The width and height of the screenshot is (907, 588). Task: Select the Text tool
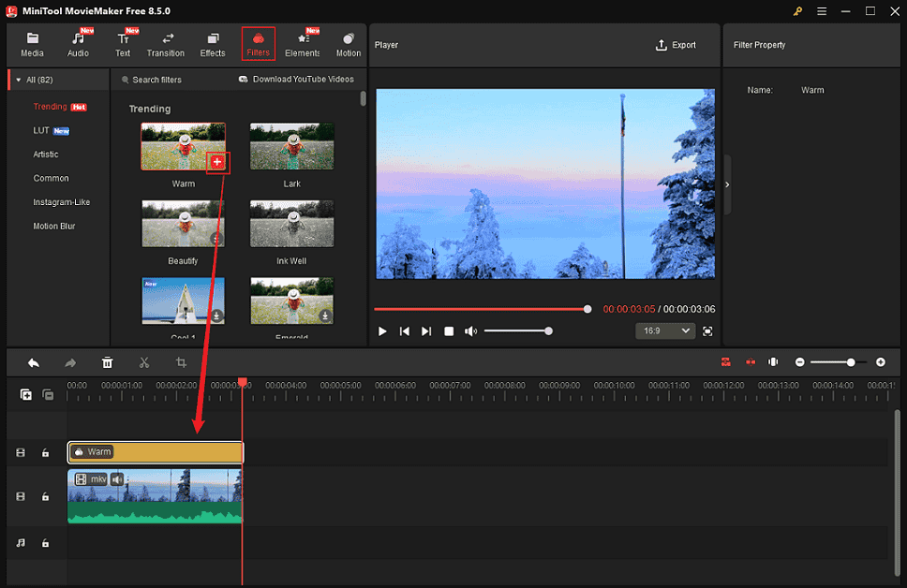pos(123,42)
